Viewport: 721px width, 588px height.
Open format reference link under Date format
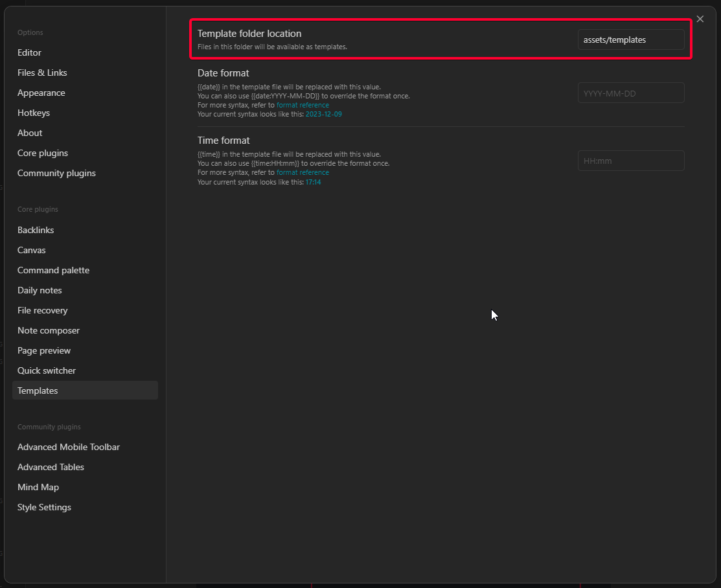[303, 105]
